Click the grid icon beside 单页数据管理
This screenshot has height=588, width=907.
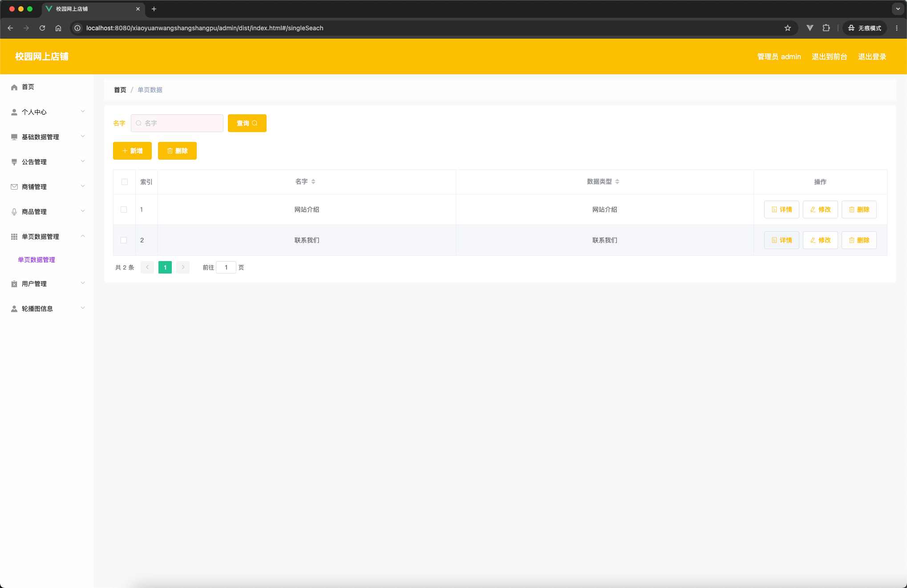pyautogui.click(x=14, y=237)
